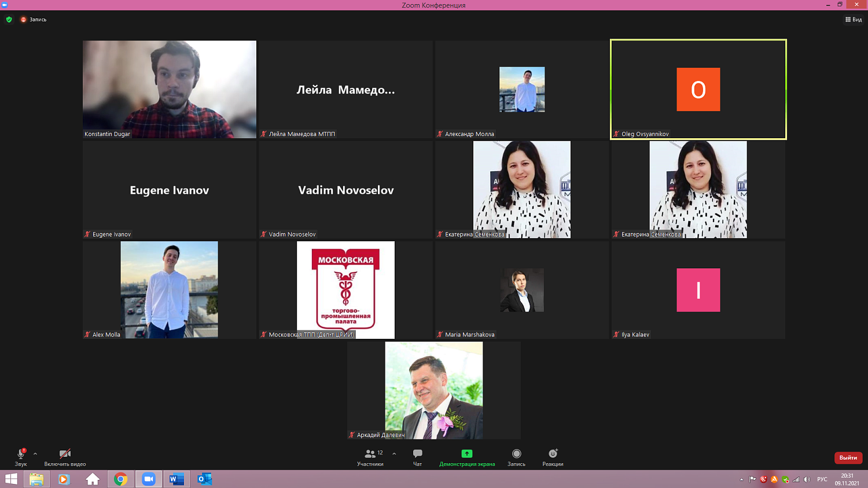Viewport: 868px width, 488px height.
Task: Click the Action Center flag tray icon
Action: (x=752, y=479)
